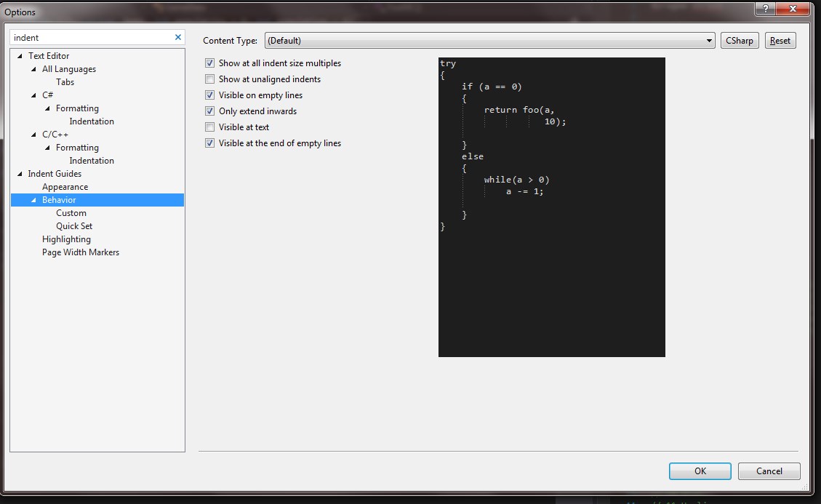821x504 pixels.
Task: Enable 'Visible at text' checkbox
Action: (210, 127)
